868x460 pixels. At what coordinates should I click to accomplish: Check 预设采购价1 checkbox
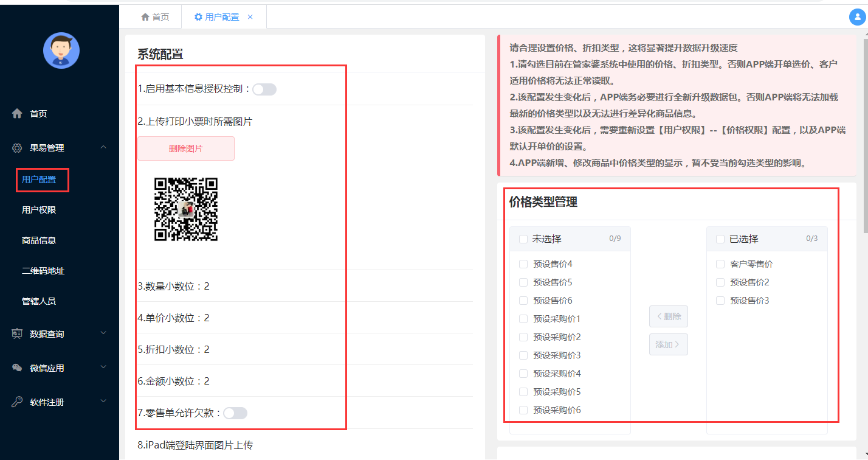click(x=523, y=319)
